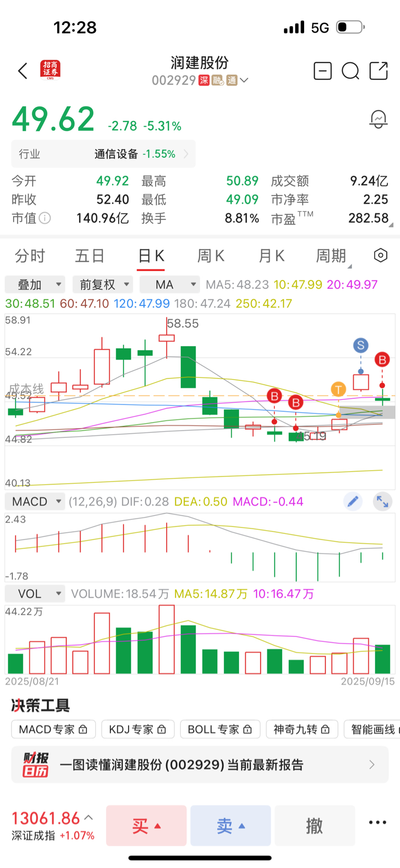Tap the MACD edit pencil icon
400x868 pixels.
point(353,502)
